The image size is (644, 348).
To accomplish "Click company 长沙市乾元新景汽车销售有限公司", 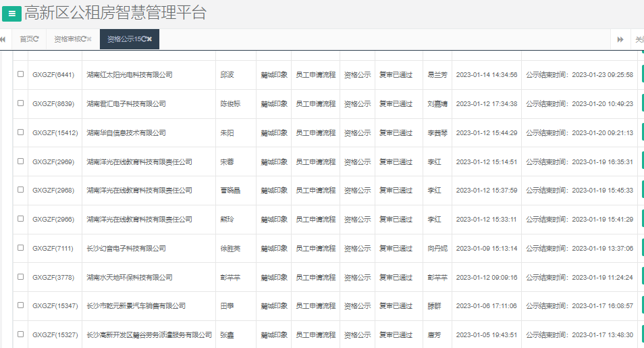I will tap(136, 306).
